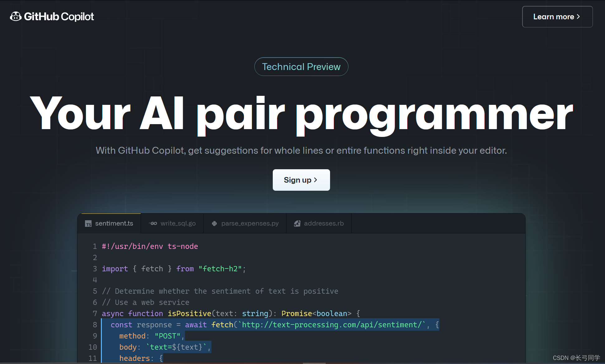The image size is (605, 364).
Task: Click the TypeScript icon on sentiment.ts tab
Action: click(x=88, y=224)
